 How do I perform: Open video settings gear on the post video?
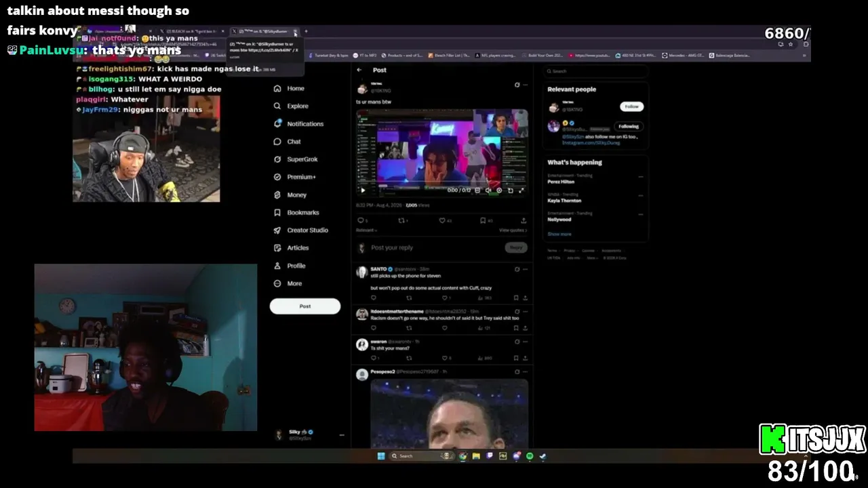tap(499, 190)
